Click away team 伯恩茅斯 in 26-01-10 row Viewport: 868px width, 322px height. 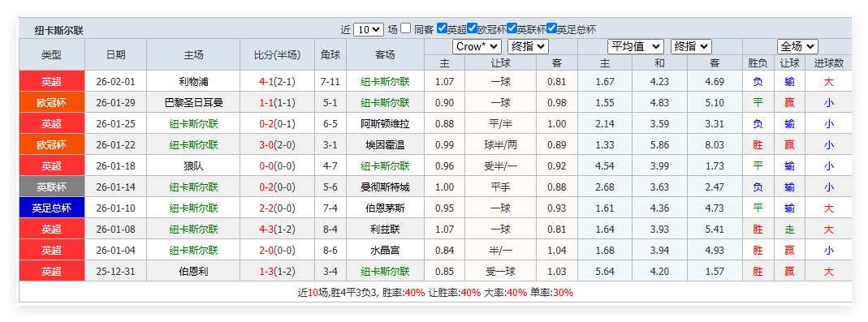(x=386, y=208)
